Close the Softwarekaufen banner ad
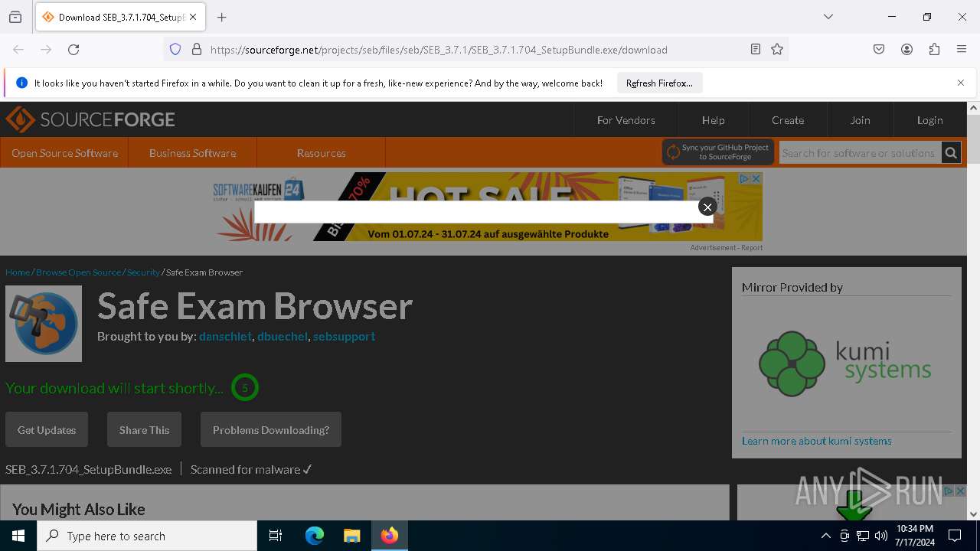 (755, 178)
